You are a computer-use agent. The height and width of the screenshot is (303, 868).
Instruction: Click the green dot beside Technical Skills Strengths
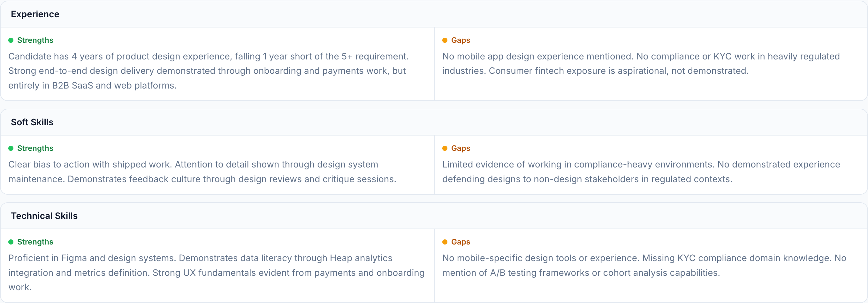pyautogui.click(x=11, y=242)
